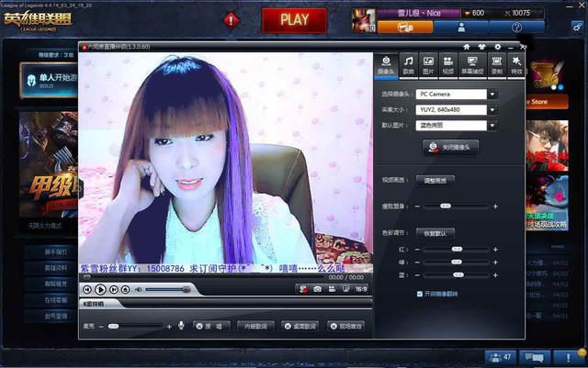Open the Camera (摄像头) tab
This screenshot has width=588, height=368.
coord(386,65)
